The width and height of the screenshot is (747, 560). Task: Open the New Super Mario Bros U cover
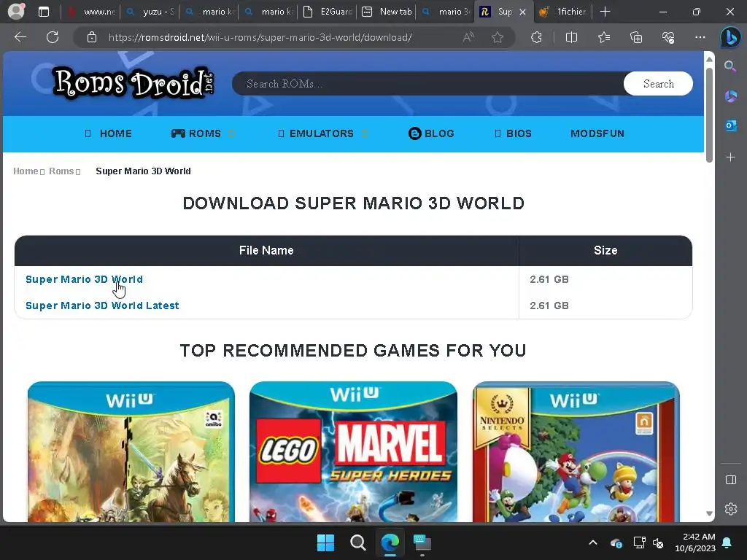pyautogui.click(x=576, y=451)
